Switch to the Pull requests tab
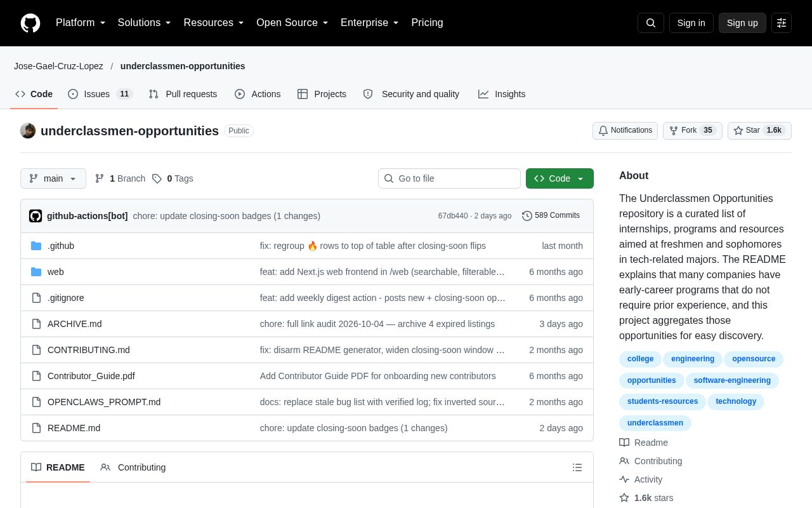Viewport: 812px width, 508px height. (x=183, y=94)
